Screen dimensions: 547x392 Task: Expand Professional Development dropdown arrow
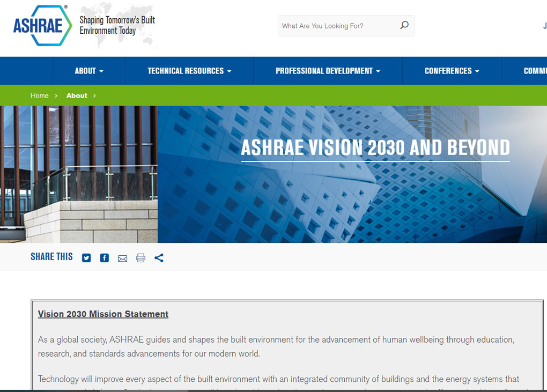coord(378,71)
